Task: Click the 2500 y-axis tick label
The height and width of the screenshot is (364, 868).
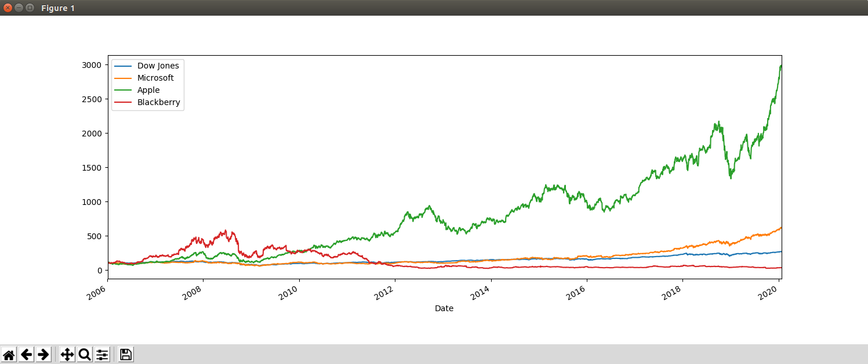Action: 93,99
